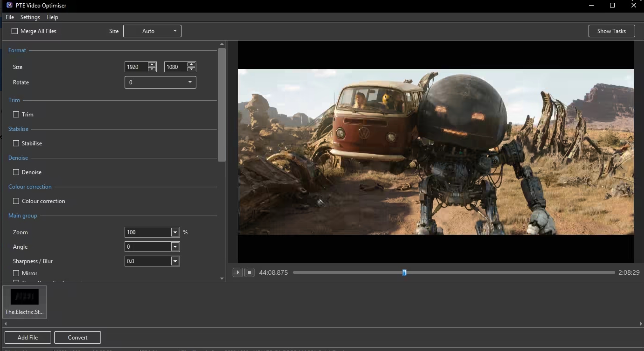The image size is (644, 351).
Task: Stop the video playback
Action: [249, 272]
